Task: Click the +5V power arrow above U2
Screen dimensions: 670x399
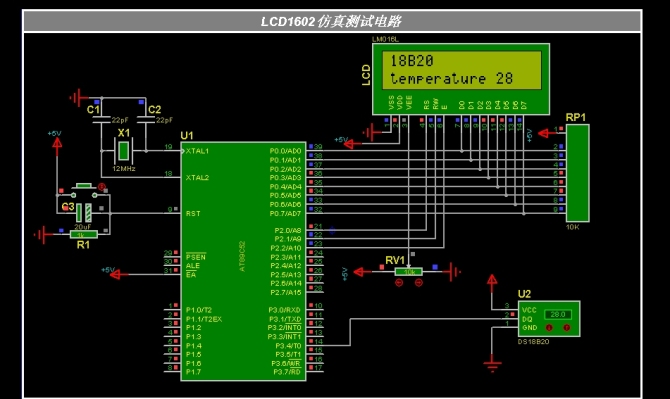Action: 492,282
